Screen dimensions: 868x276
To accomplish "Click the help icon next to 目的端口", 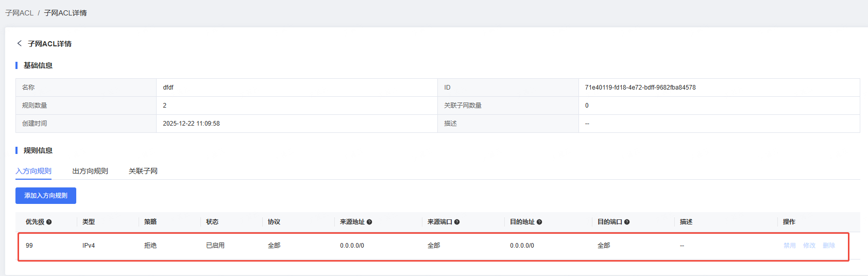I will tap(627, 222).
